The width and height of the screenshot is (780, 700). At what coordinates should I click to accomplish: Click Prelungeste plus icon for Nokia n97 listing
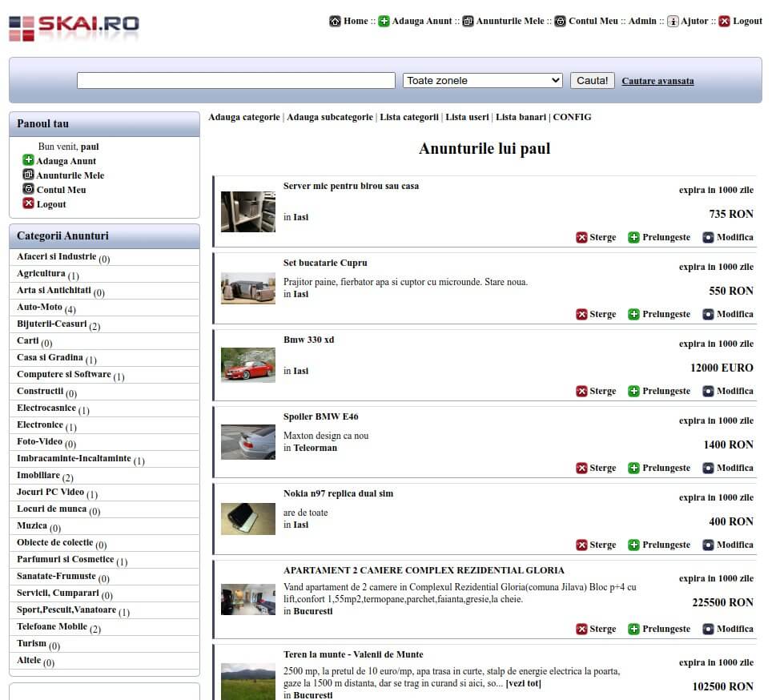click(x=633, y=545)
